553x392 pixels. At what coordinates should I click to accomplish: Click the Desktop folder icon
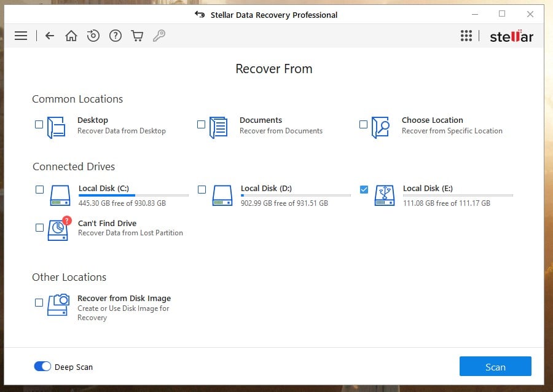point(56,127)
